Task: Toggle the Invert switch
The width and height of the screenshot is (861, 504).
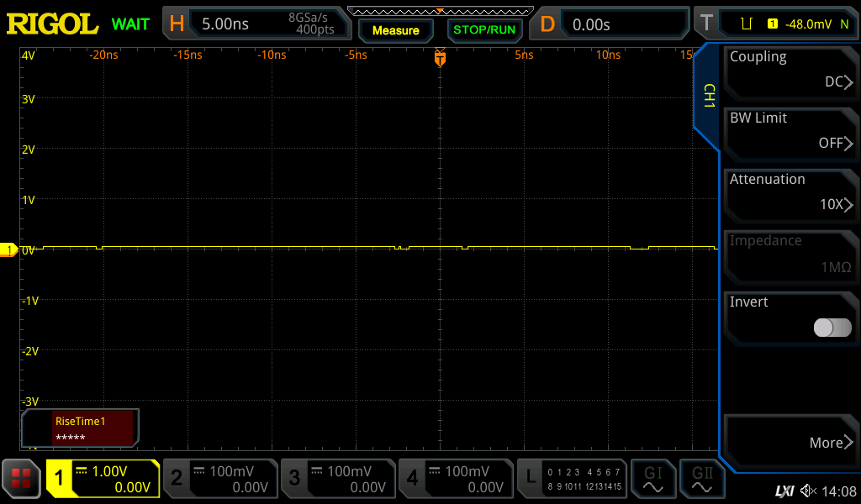Action: click(832, 328)
